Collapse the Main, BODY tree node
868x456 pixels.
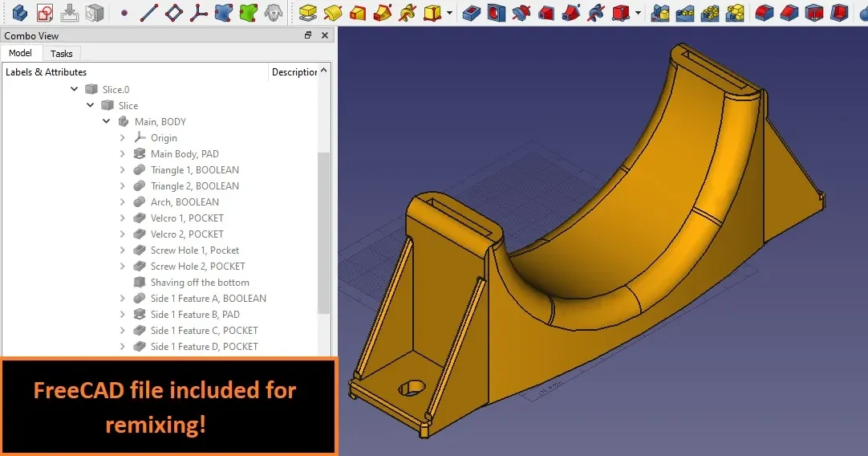(106, 121)
